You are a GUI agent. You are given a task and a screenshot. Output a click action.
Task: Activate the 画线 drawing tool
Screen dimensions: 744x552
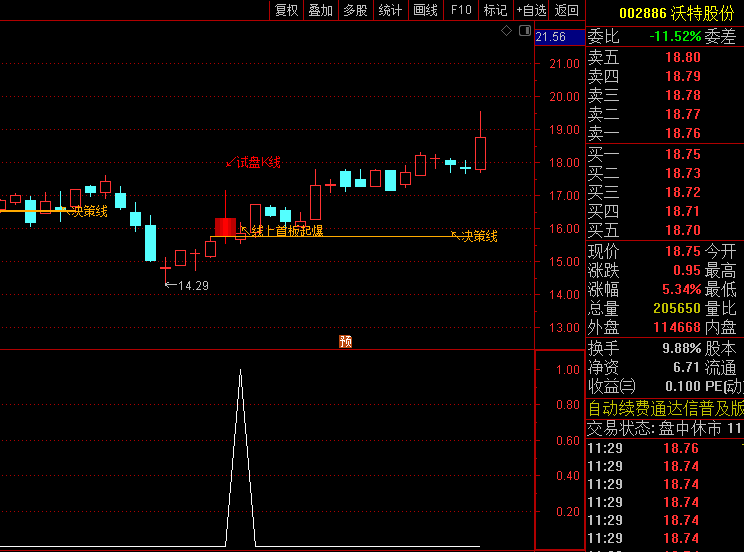coord(426,10)
